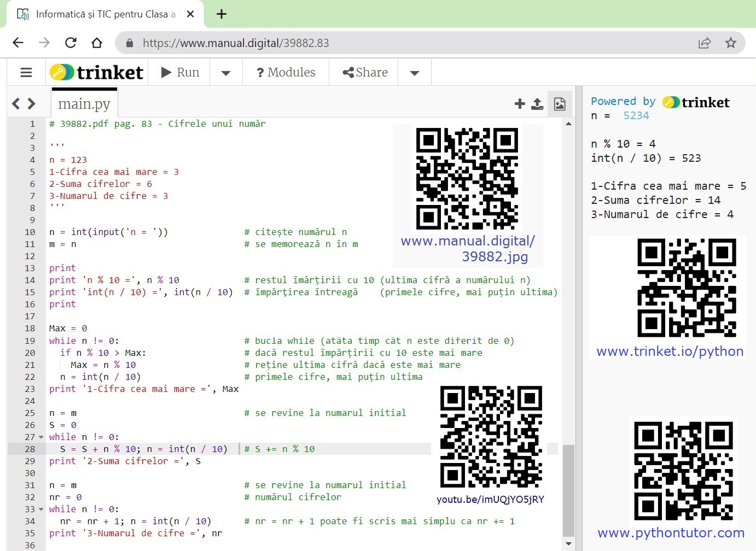
Task: Click the share page icon in address bar
Action: (x=705, y=43)
